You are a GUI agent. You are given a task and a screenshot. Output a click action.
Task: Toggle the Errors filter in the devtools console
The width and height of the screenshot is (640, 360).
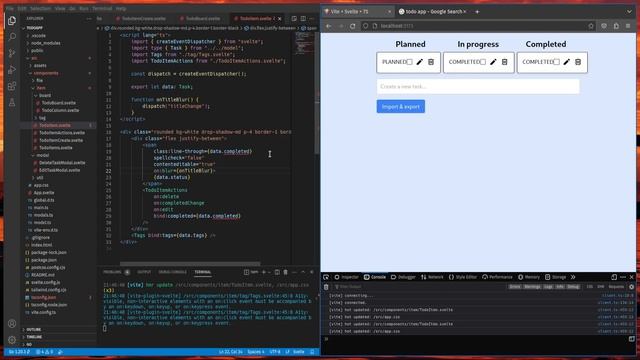pyautogui.click(x=515, y=287)
